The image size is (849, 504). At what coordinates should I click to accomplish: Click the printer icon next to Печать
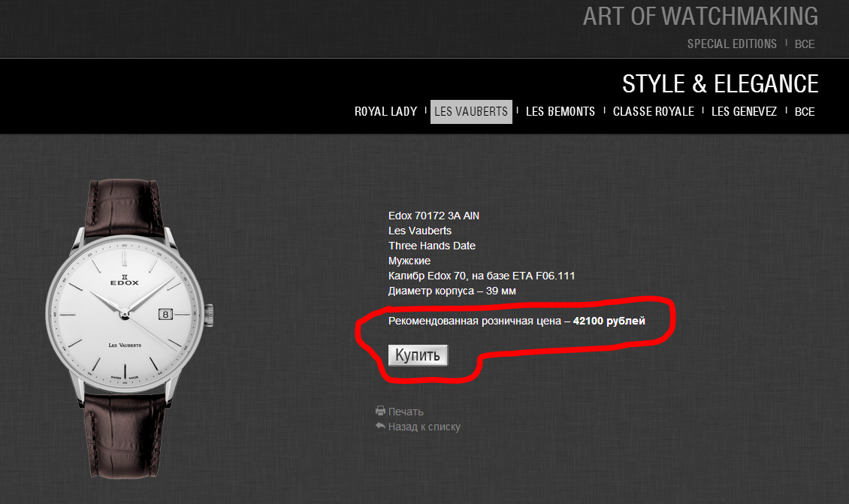381,411
